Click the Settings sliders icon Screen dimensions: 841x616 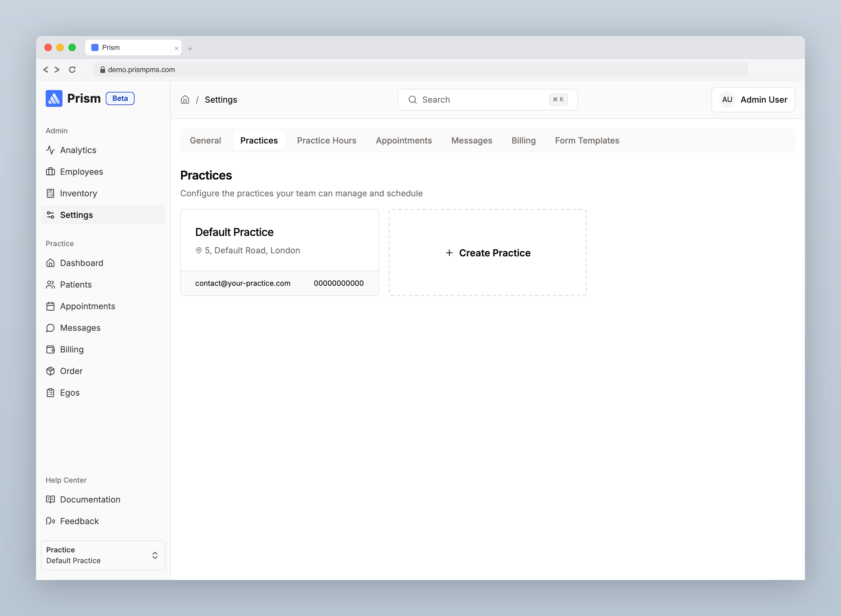51,215
